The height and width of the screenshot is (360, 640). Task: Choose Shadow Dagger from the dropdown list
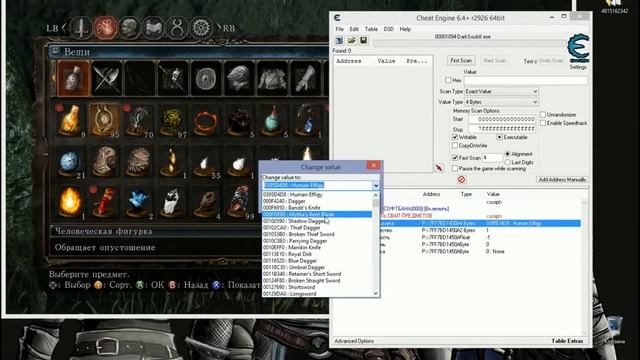click(x=317, y=221)
